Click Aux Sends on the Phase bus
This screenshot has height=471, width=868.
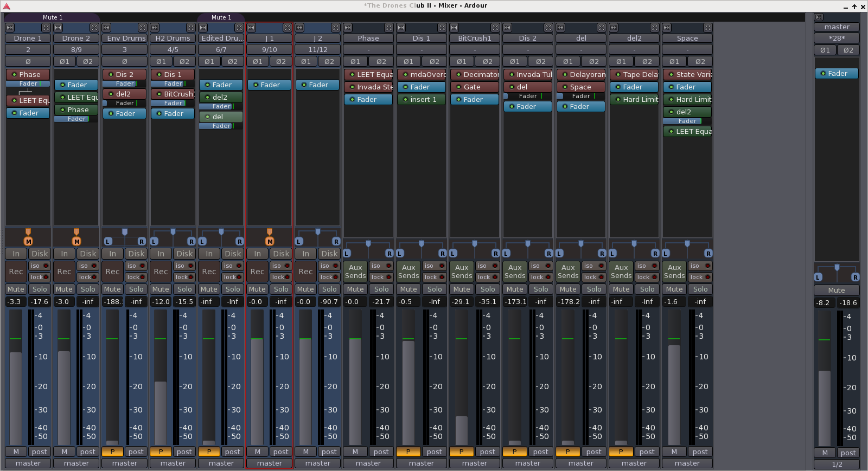click(355, 272)
